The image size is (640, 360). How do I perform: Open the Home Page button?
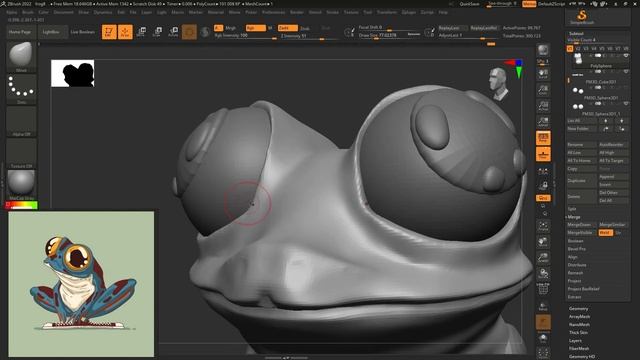pos(20,32)
